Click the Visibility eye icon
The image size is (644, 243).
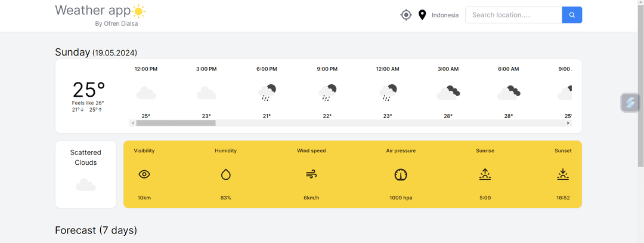tap(144, 174)
